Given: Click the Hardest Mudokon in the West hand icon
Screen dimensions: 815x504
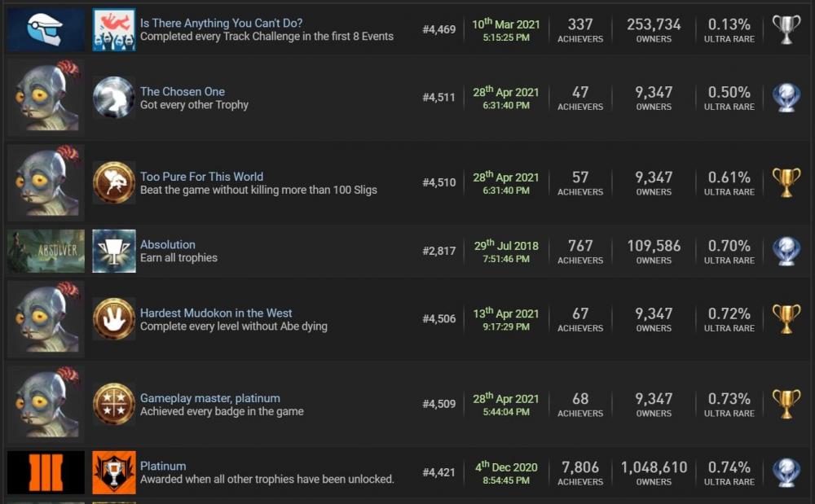Looking at the screenshot, I should [x=112, y=318].
